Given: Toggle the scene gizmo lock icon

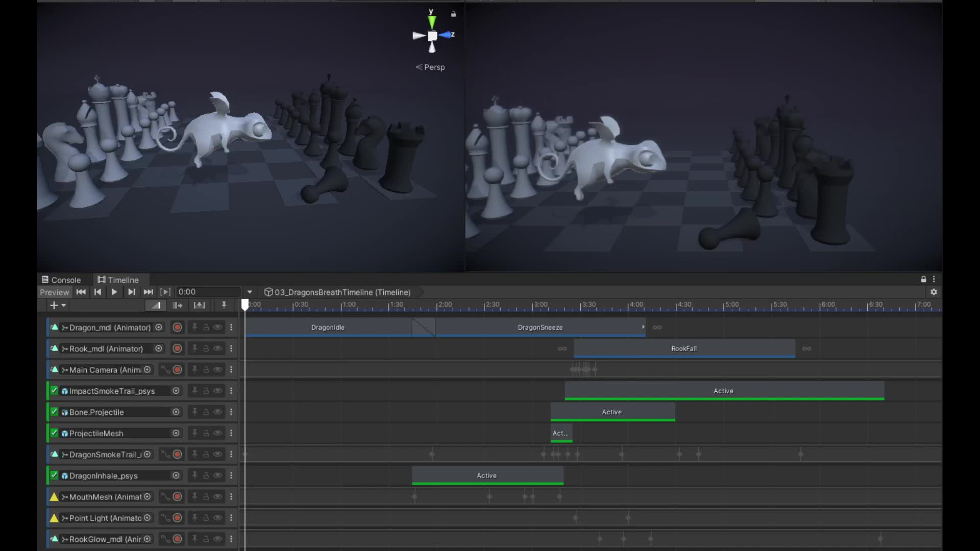Looking at the screenshot, I should (453, 14).
